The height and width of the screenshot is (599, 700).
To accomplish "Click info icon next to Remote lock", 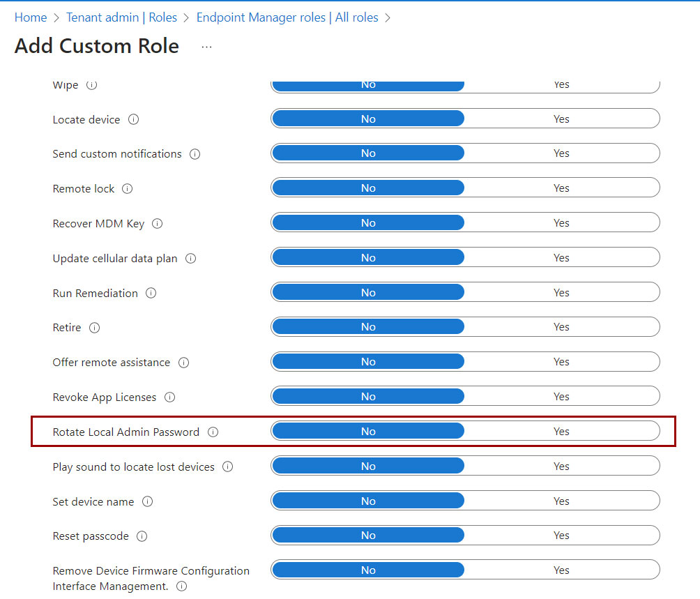I will point(127,189).
